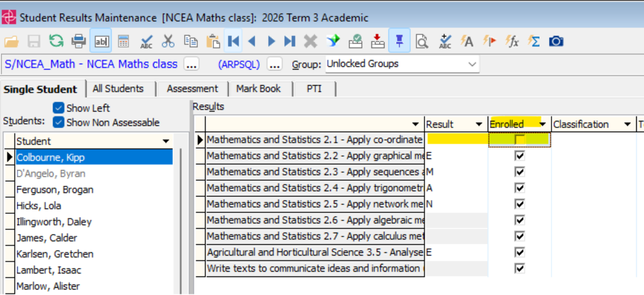This screenshot has width=644, height=295.
Task: Click the tray with red down arrow icon
Action: click(377, 41)
